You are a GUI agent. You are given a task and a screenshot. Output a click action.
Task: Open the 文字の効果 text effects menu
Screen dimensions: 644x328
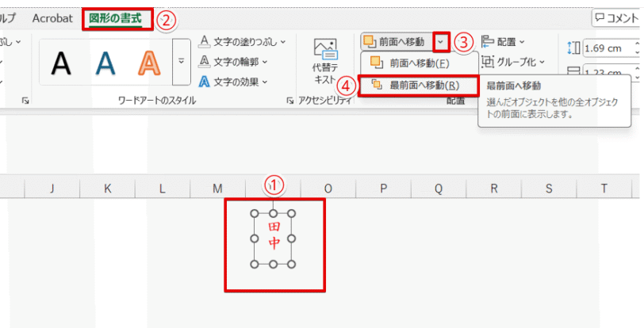233,82
